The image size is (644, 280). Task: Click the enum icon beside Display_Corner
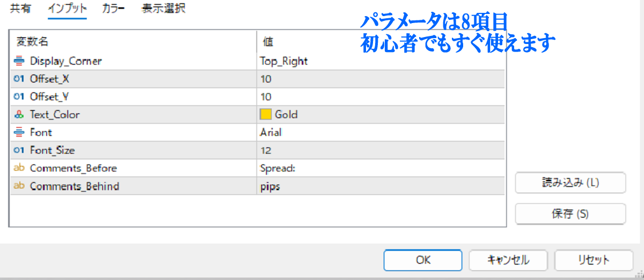(x=19, y=61)
